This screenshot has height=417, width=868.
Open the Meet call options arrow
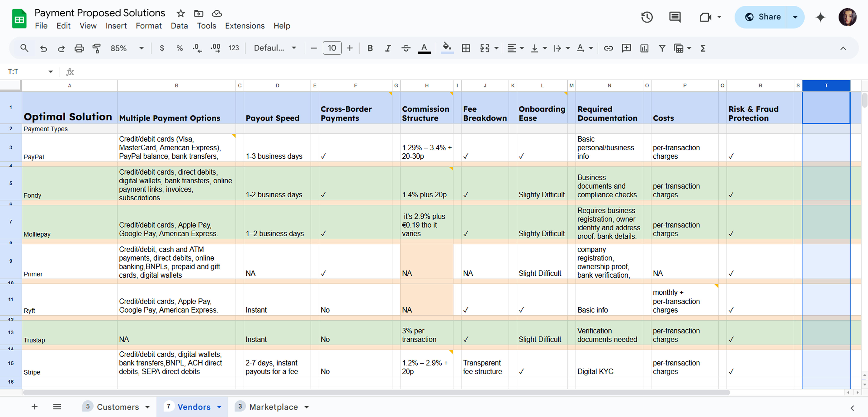pyautogui.click(x=719, y=17)
